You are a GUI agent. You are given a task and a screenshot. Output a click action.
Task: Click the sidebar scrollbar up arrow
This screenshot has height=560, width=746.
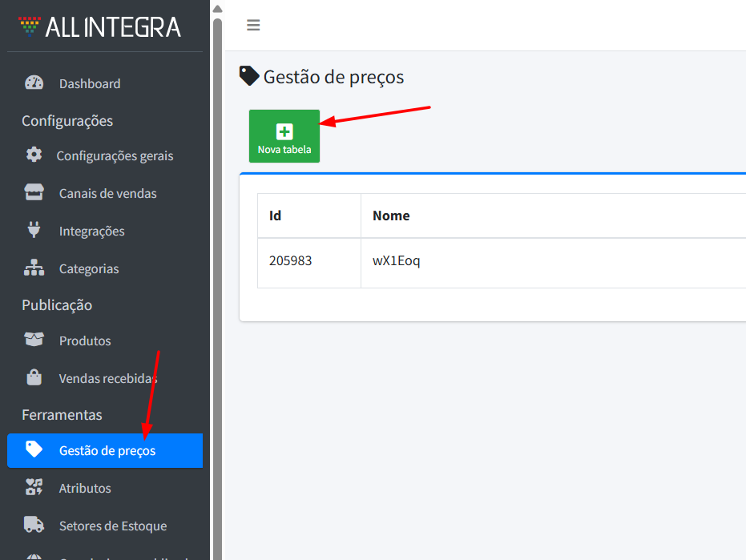click(x=217, y=9)
